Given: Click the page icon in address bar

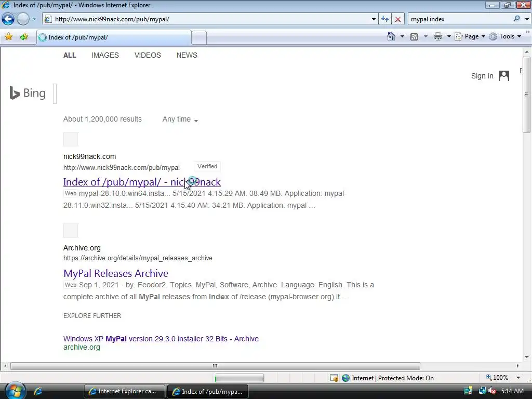Looking at the screenshot, I should click(x=48, y=19).
